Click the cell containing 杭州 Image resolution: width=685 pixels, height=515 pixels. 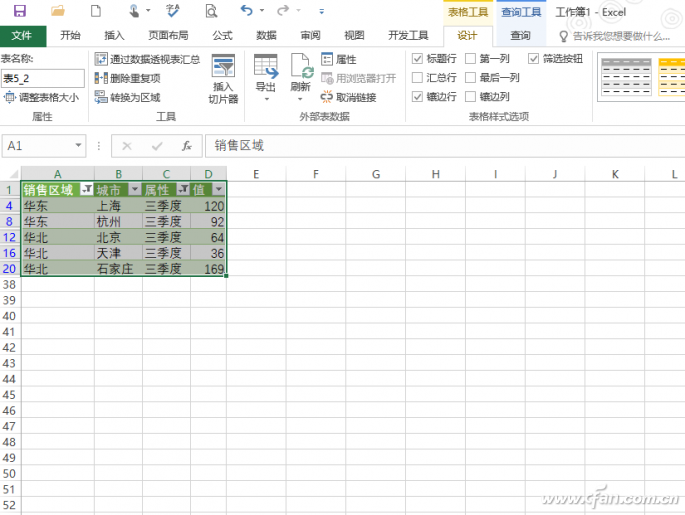[118, 222]
